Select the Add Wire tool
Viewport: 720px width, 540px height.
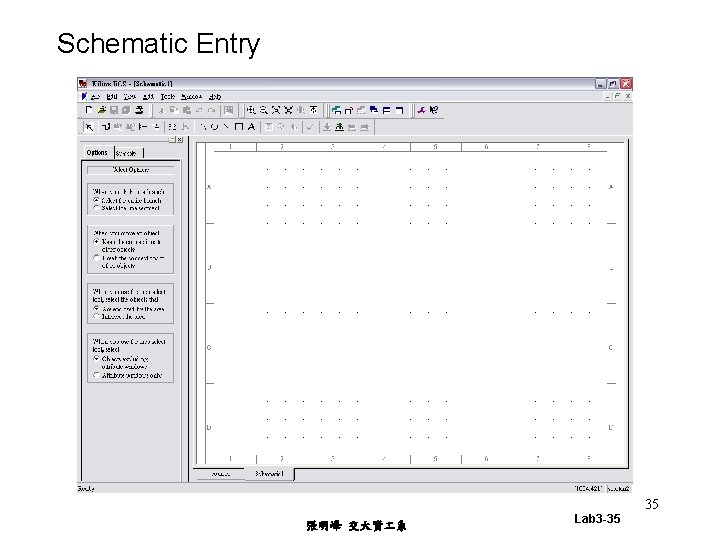click(x=106, y=127)
